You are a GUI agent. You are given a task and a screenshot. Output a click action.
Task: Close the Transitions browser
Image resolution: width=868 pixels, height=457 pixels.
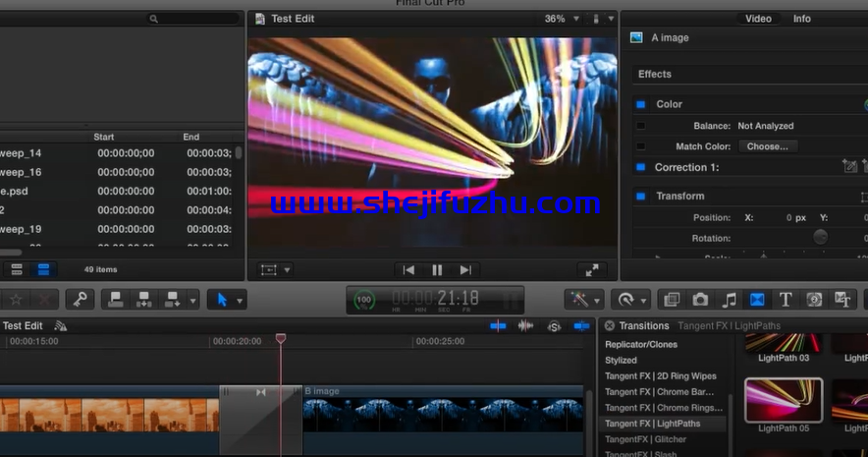(x=609, y=325)
